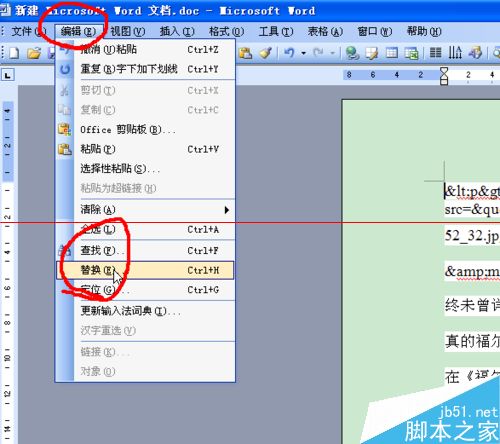The width and height of the screenshot is (500, 444).
Task: Click the Insert Excel worksheet icon
Action: coord(411,53)
